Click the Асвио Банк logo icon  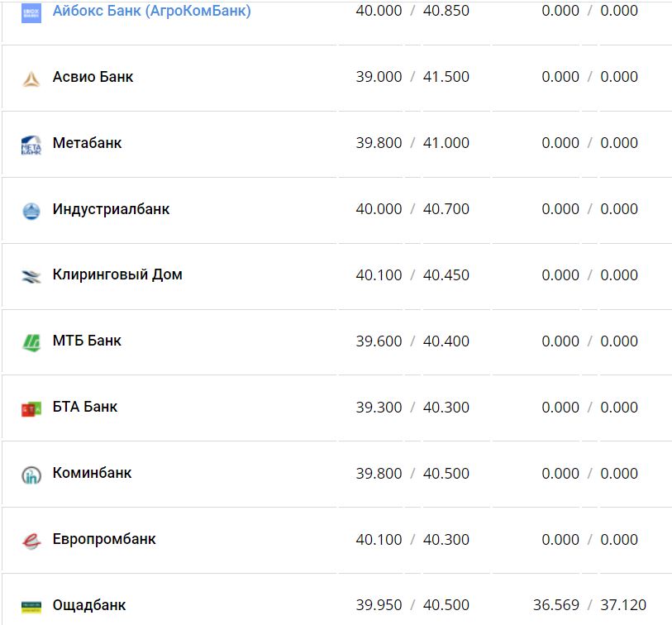31,79
